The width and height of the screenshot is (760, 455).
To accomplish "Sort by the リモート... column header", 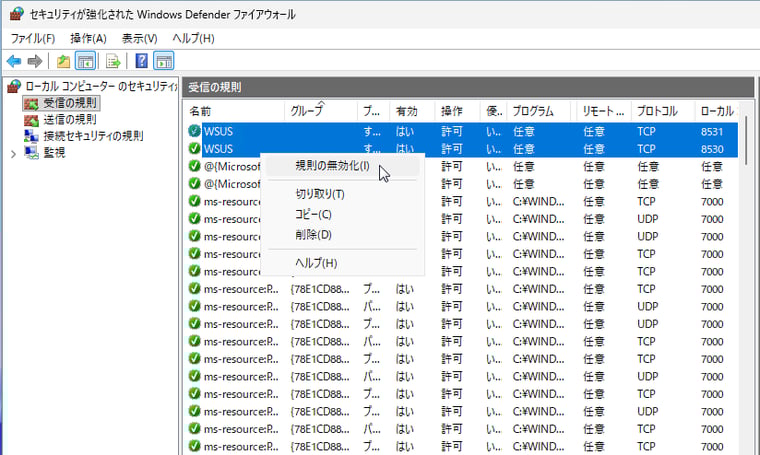I will [x=603, y=111].
